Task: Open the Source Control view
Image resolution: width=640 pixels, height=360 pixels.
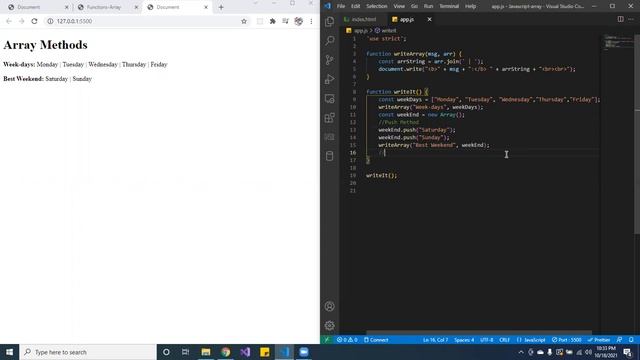Action: point(329,60)
